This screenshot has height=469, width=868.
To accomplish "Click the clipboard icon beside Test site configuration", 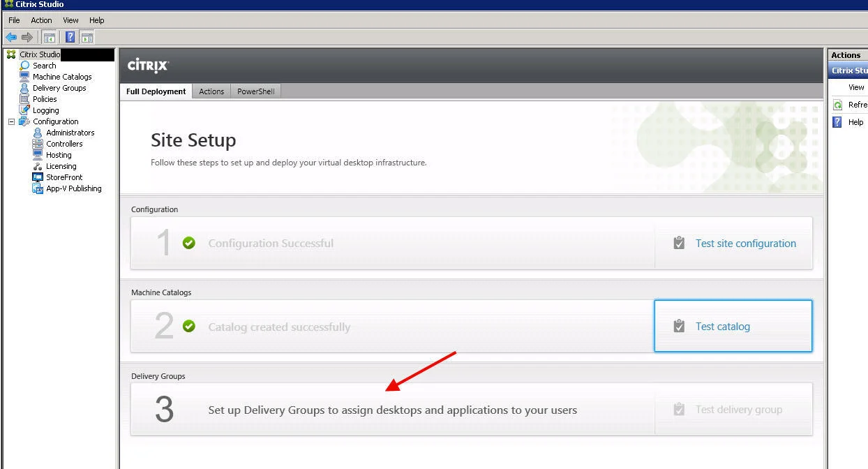I will [679, 243].
